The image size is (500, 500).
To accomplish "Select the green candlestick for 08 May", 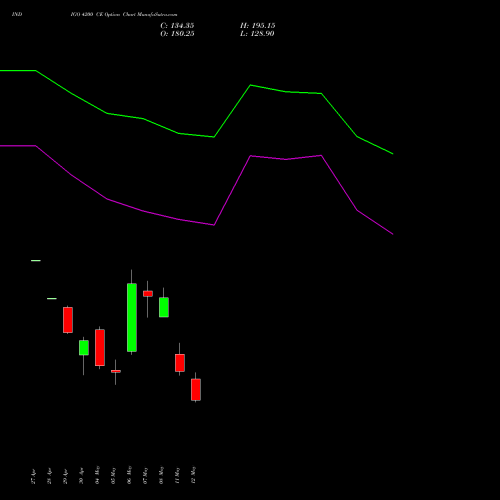I will (x=164, y=307).
